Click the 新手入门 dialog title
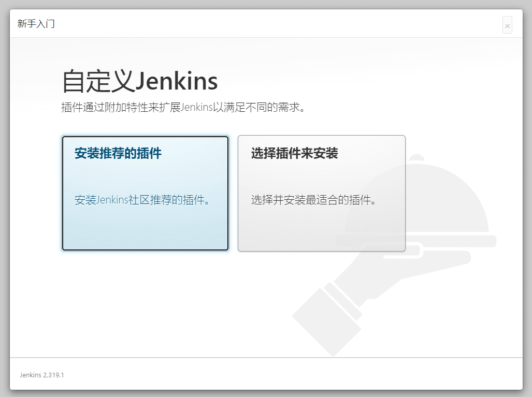 pos(36,24)
